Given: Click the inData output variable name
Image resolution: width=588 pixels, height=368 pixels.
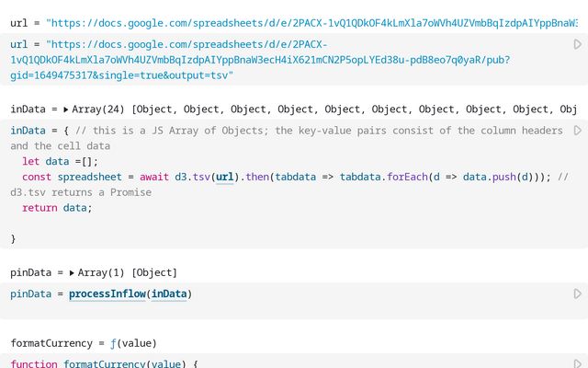Looking at the screenshot, I should 28,109.
